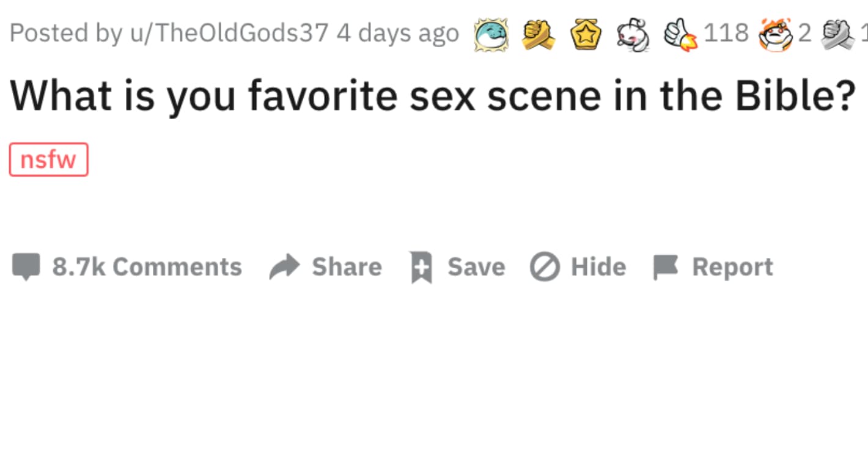View the 8.7k Comments

[x=147, y=266]
